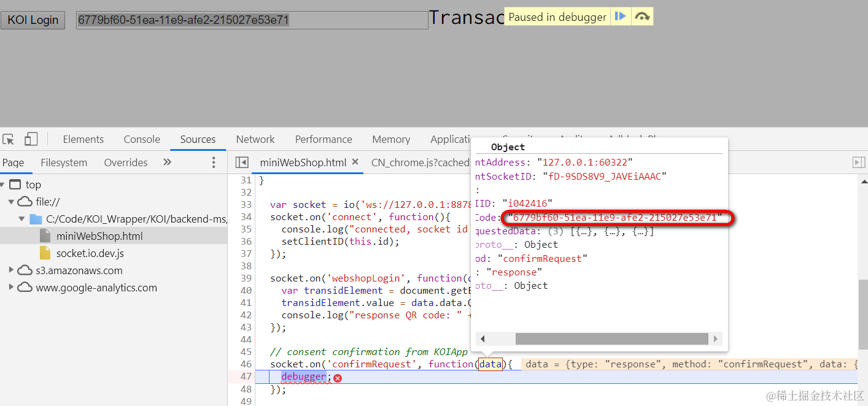Screen dimensions: 868x406
Task: Click the "response" type value in popup
Action: (514, 272)
